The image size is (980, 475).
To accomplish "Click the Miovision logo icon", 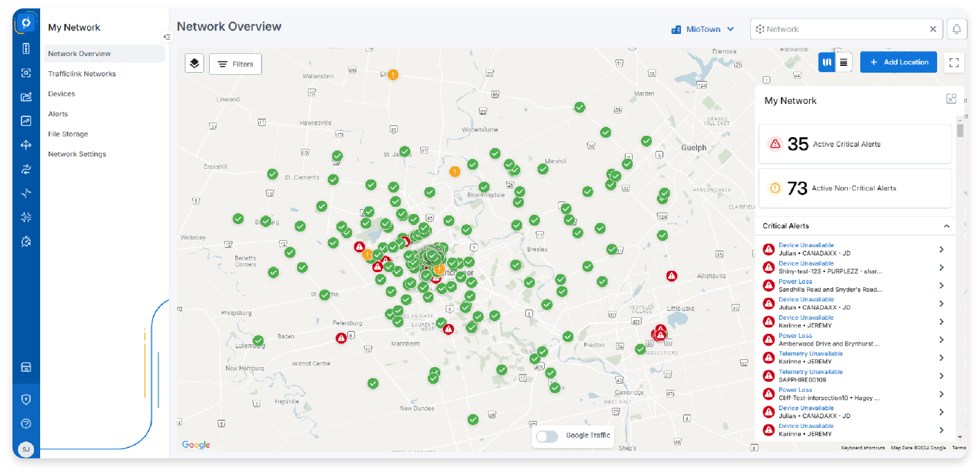I will coord(26,22).
